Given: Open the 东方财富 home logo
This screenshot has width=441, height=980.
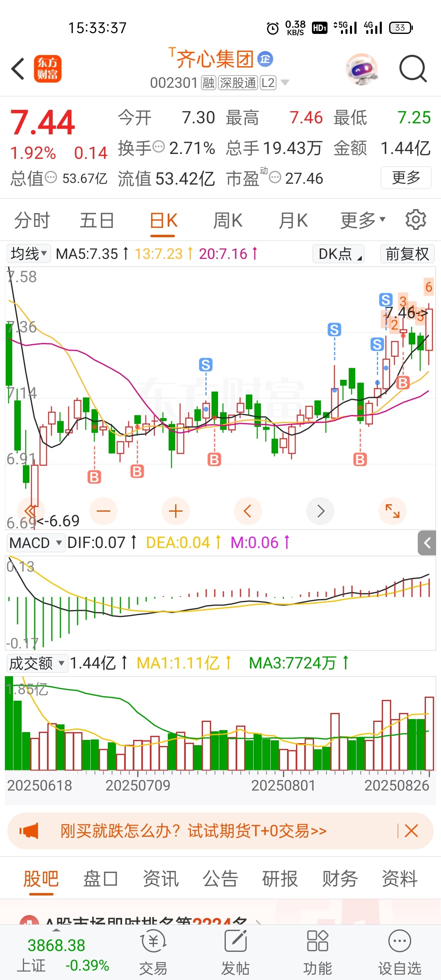Looking at the screenshot, I should (x=47, y=69).
